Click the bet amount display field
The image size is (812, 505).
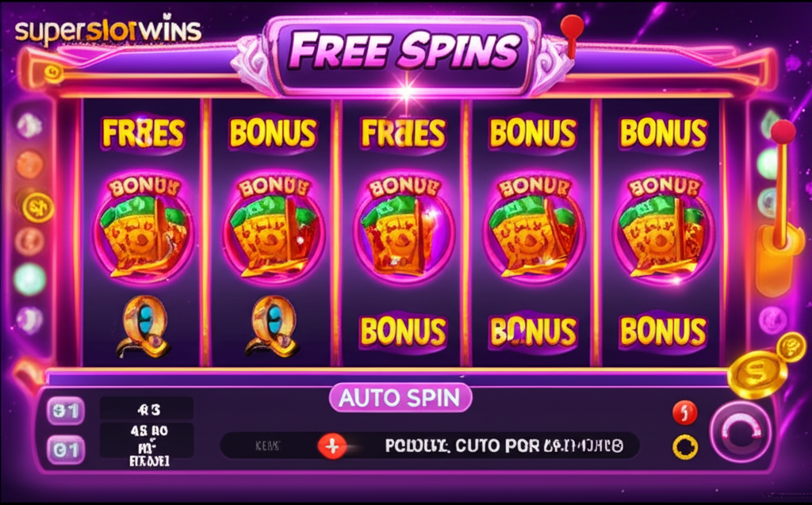tap(146, 410)
